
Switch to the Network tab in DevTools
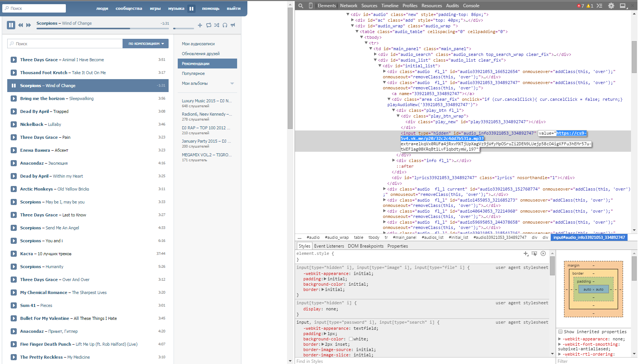(348, 6)
